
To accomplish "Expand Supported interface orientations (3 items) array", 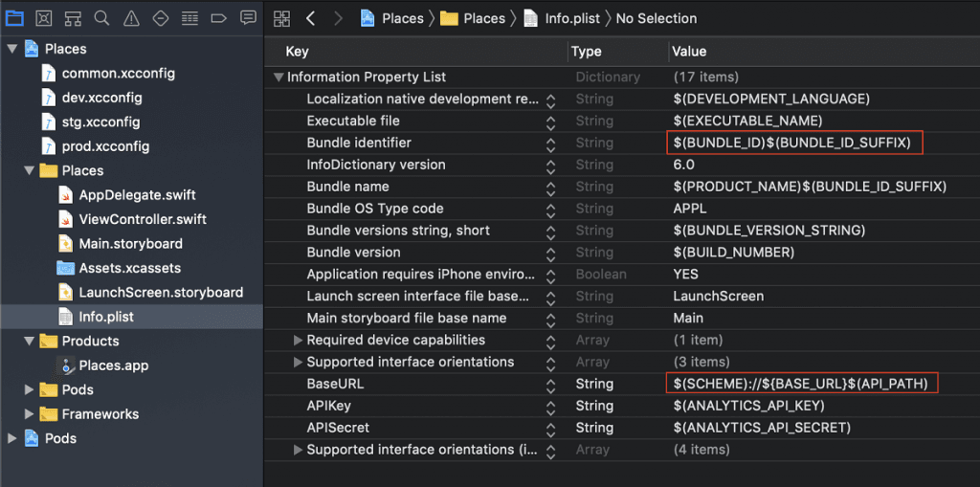I will coord(299,362).
